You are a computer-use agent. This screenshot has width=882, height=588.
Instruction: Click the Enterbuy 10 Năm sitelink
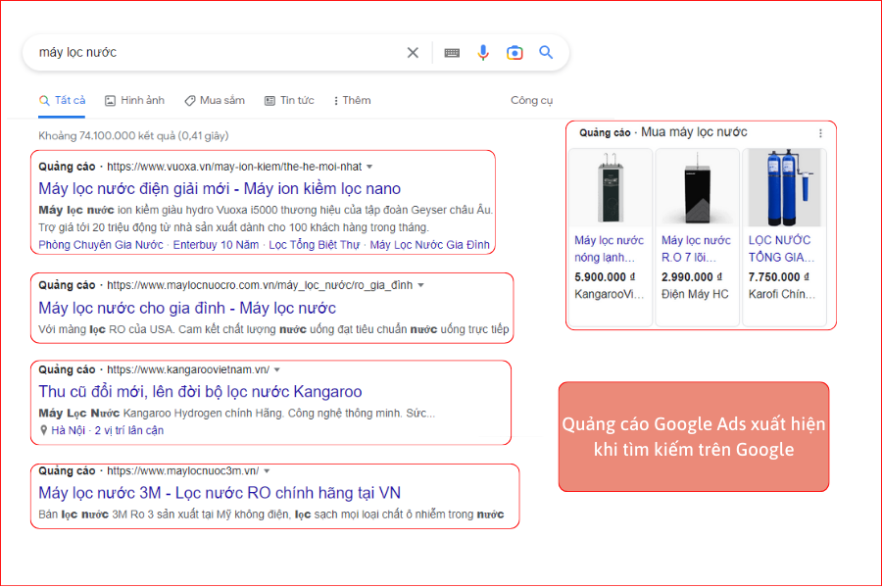[x=216, y=245]
